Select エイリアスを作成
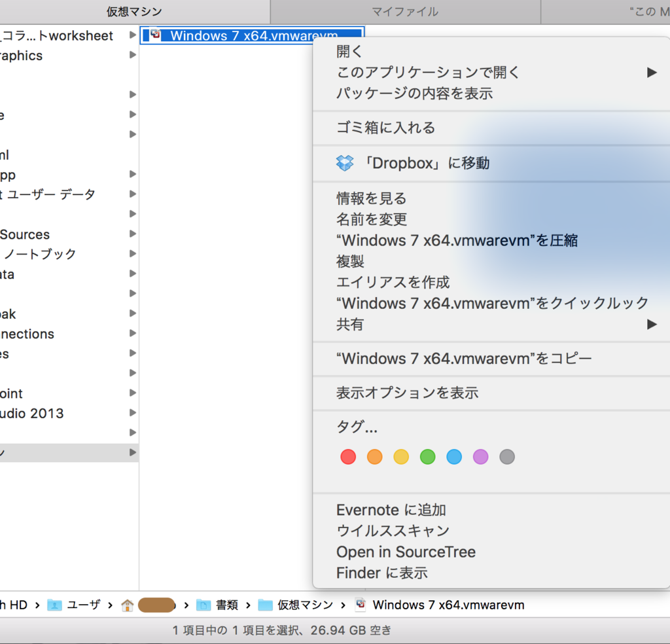This screenshot has height=644, width=670. (x=491, y=282)
